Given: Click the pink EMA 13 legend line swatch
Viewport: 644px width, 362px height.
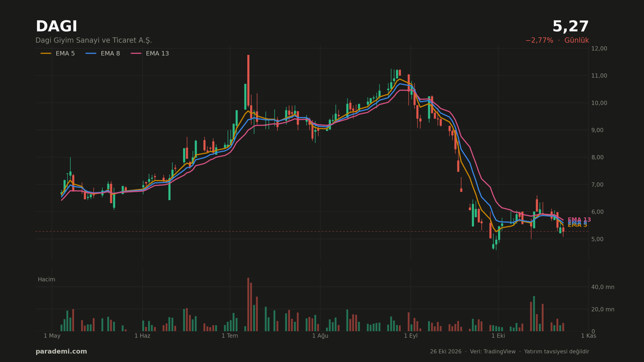Looking at the screenshot, I should point(136,53).
